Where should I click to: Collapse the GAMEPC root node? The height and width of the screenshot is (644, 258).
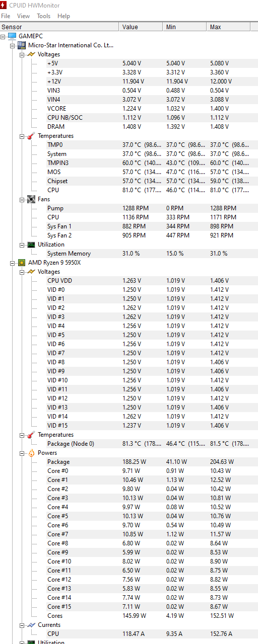(x=4, y=36)
